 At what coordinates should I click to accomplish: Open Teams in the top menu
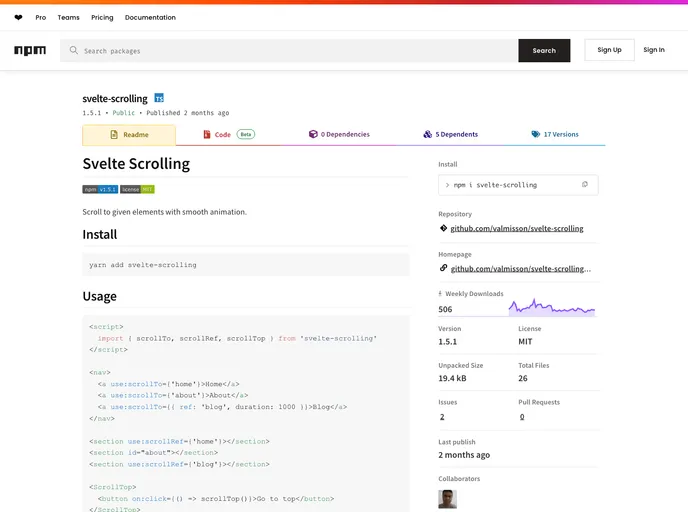coord(68,18)
